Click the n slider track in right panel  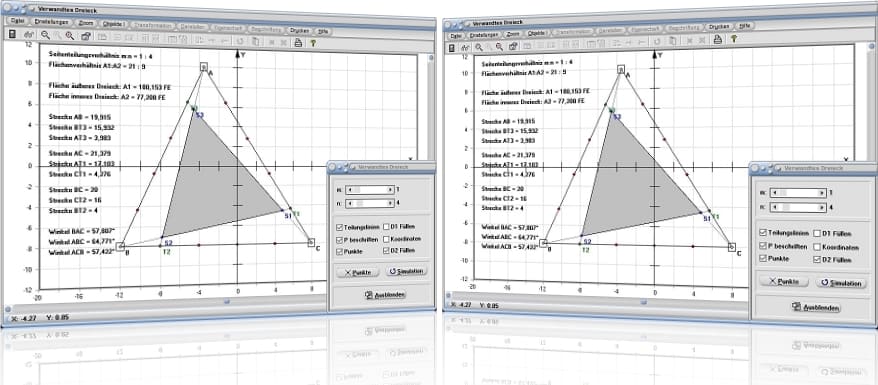pyautogui.click(x=799, y=207)
